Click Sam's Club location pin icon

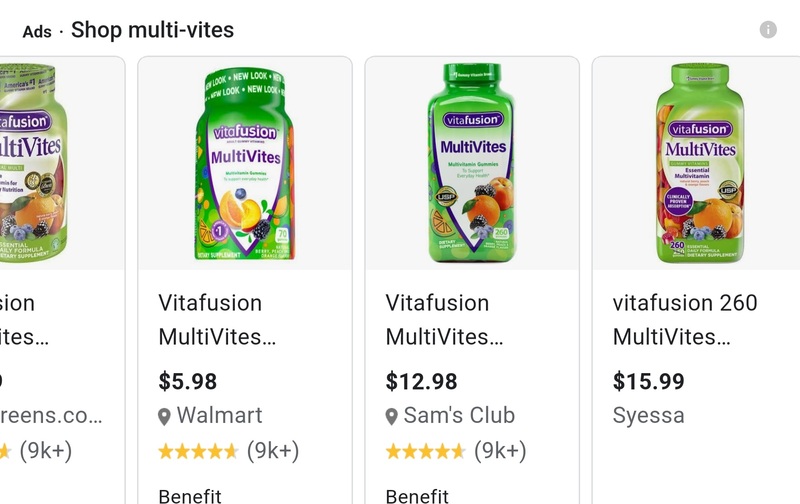pyautogui.click(x=391, y=417)
